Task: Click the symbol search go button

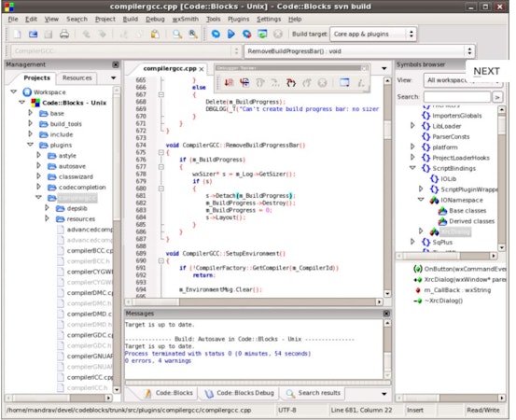Action: (497, 97)
